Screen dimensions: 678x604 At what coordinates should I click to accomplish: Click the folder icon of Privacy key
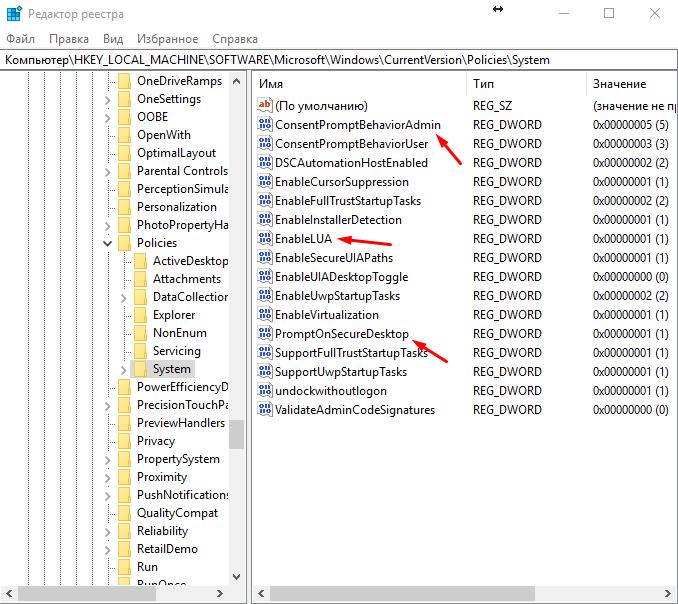[125, 441]
